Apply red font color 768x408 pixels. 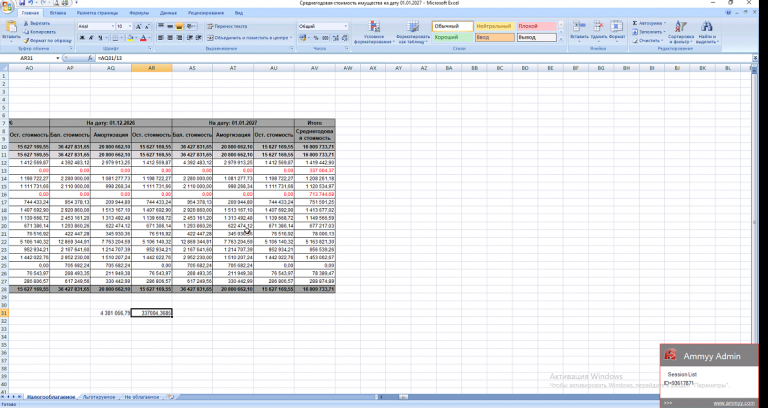click(143, 38)
